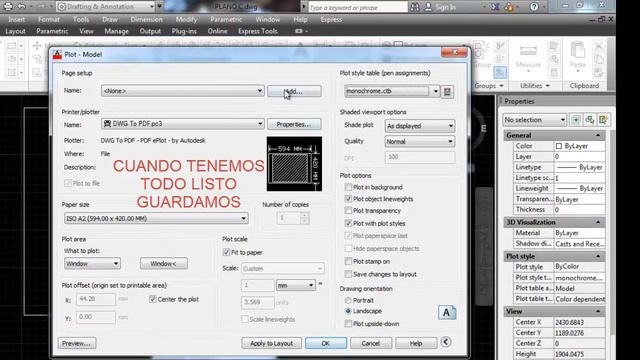640x360 pixels.
Task: Click the paper preview thumbnail
Action: click(294, 164)
